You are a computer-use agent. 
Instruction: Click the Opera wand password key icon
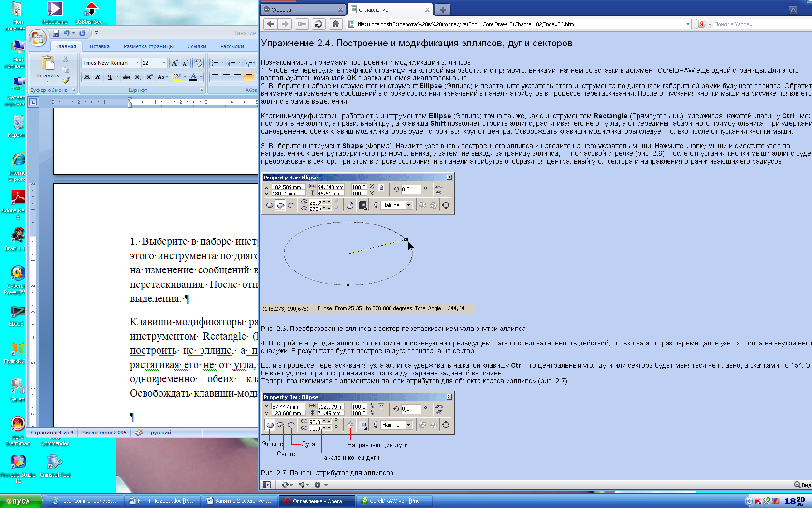(302, 24)
